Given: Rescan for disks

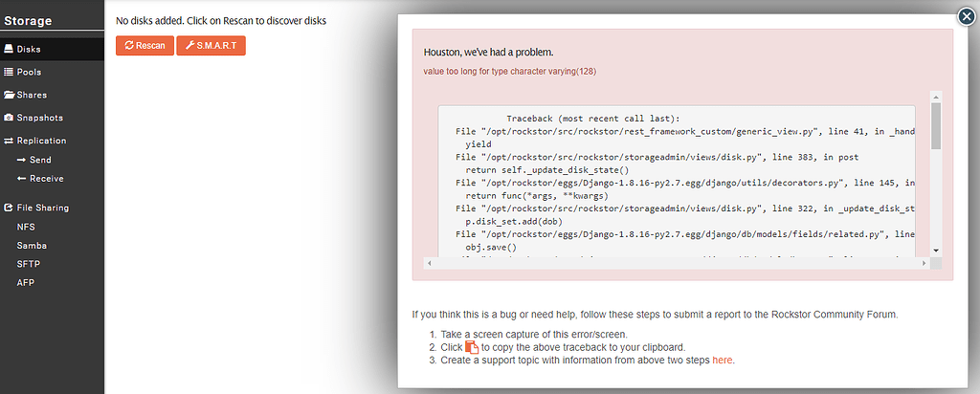Looking at the screenshot, I should [145, 46].
